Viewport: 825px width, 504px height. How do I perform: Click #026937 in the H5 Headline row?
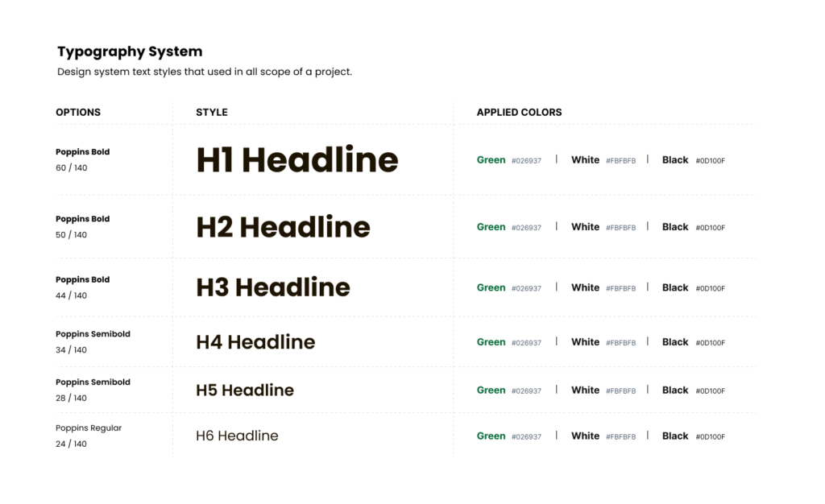tap(526, 391)
